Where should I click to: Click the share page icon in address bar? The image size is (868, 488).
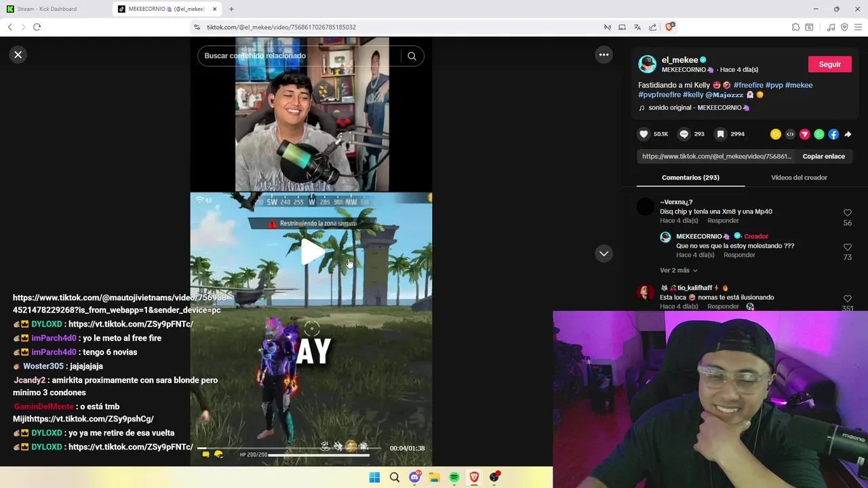tap(652, 27)
